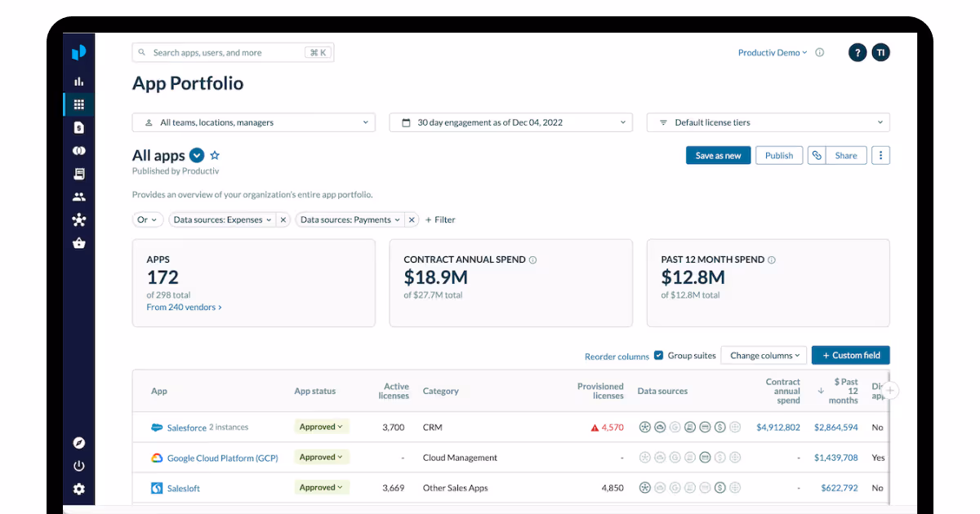This screenshot has width=980, height=514.
Task: Open the people sidebar icon
Action: click(78, 197)
